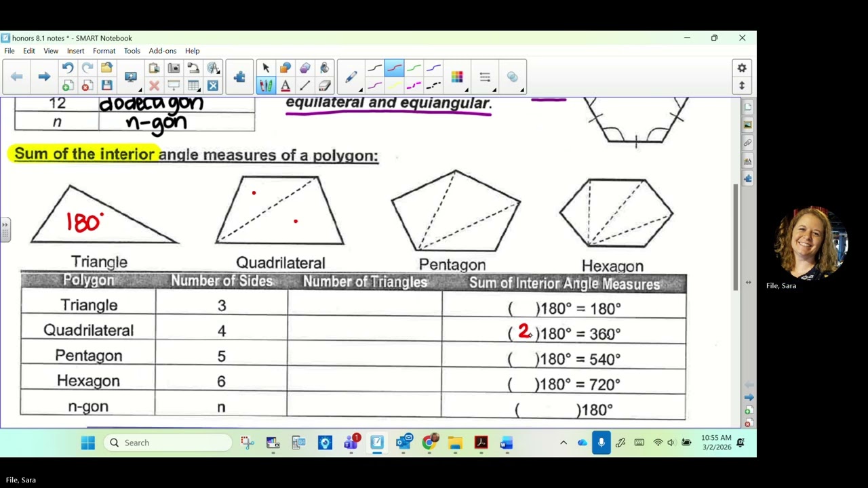Click the red X delete icon
Image resolution: width=868 pixels, height=488 pixels.
(154, 85)
